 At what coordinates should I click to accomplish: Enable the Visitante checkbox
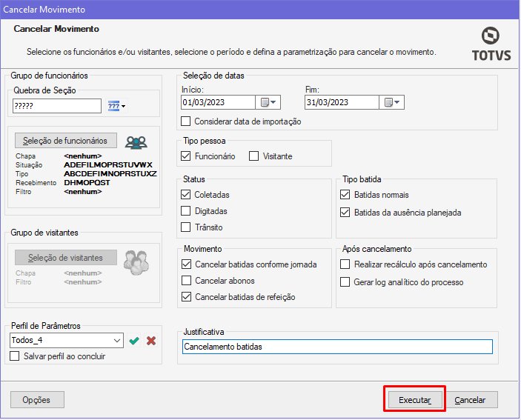coord(254,156)
